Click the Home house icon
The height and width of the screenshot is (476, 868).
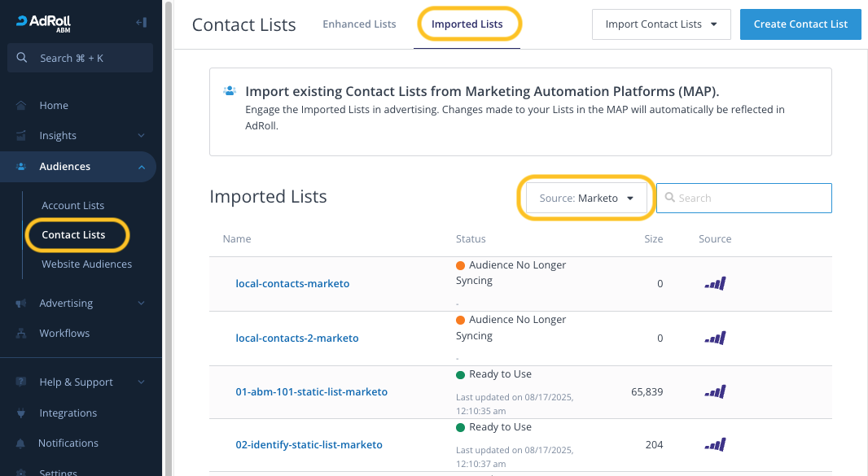coord(21,106)
